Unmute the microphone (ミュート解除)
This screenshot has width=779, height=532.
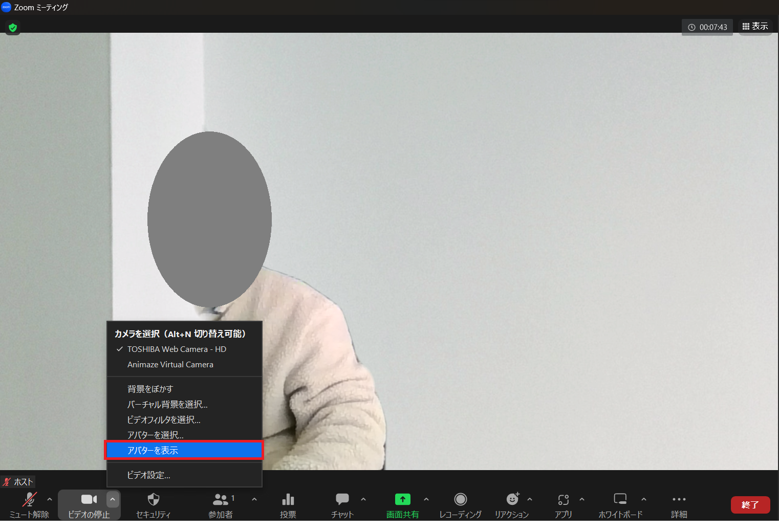(29, 500)
